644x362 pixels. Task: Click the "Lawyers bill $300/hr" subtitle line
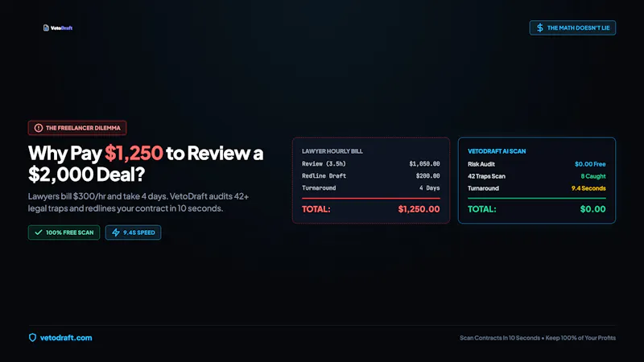tap(138, 196)
